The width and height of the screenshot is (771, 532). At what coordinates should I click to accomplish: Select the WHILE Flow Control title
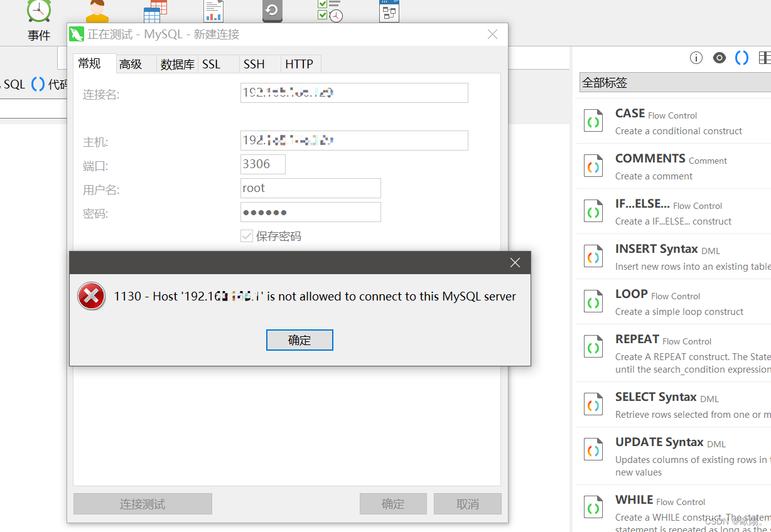pyautogui.click(x=660, y=500)
